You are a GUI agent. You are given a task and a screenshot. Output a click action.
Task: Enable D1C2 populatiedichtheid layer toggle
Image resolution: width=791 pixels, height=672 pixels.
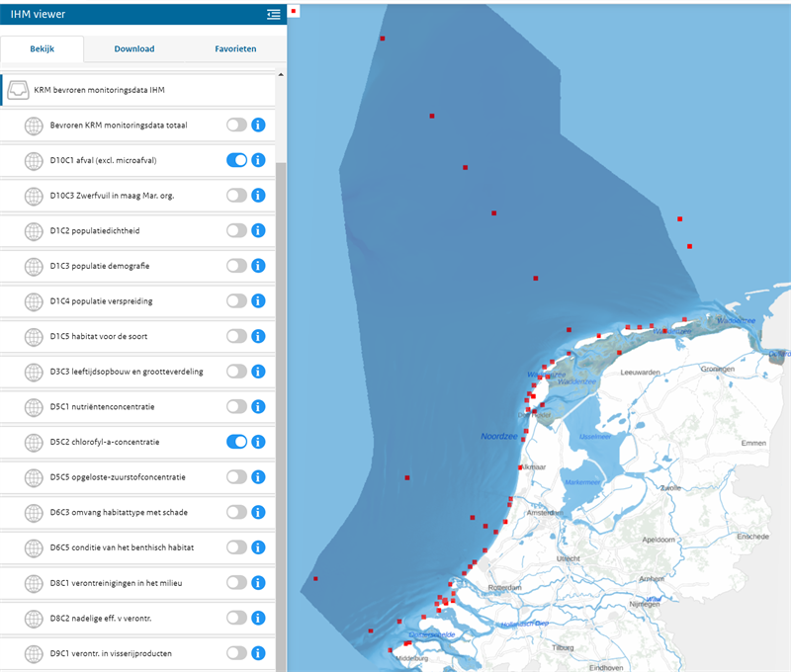pos(236,231)
